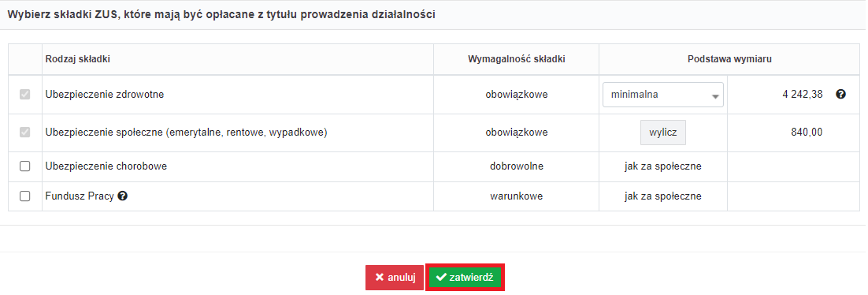
Task: Click the checkmark icon on the zatwierdź button
Action: tap(441, 278)
